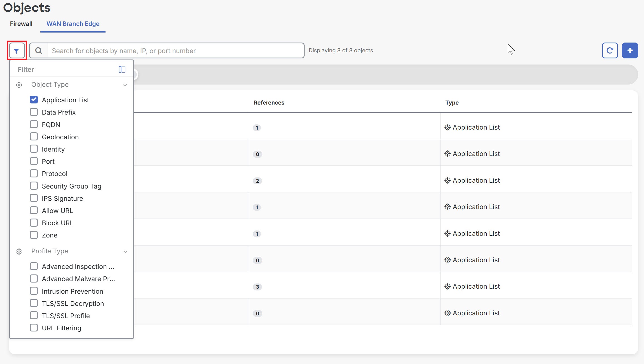Click the Application List icon in the last table row
Image resolution: width=644 pixels, height=364 pixels.
(447, 313)
